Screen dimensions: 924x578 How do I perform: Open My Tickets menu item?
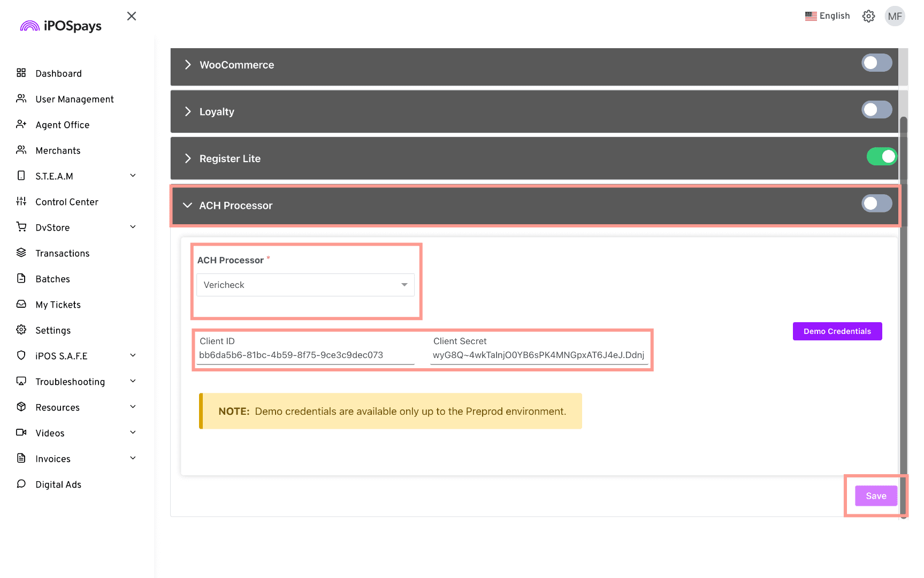58,305
